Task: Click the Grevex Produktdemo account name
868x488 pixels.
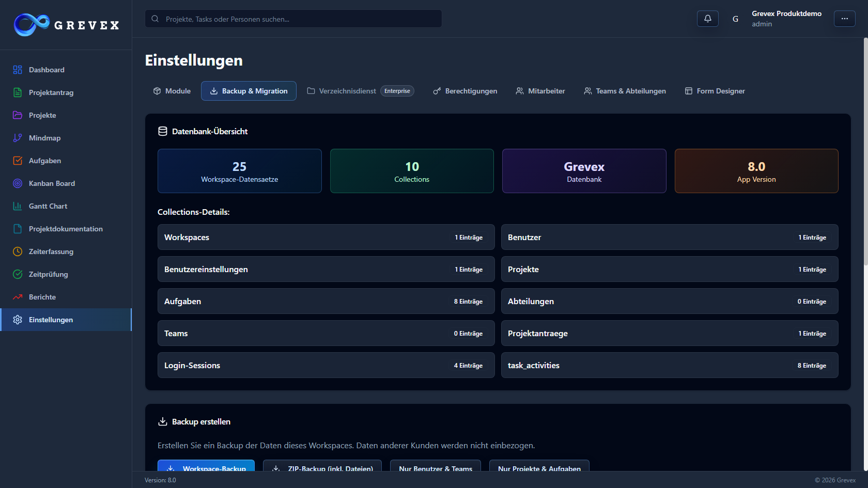Action: tap(786, 14)
